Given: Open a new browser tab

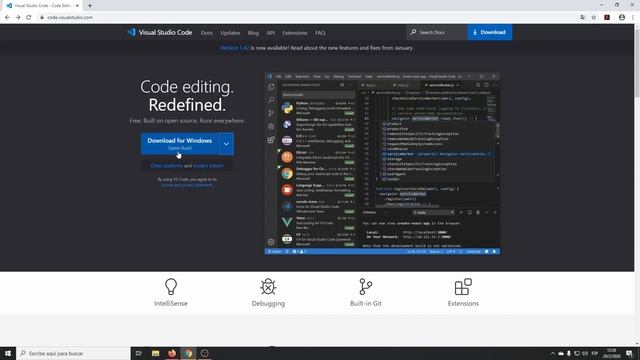Looking at the screenshot, I should point(90,6).
